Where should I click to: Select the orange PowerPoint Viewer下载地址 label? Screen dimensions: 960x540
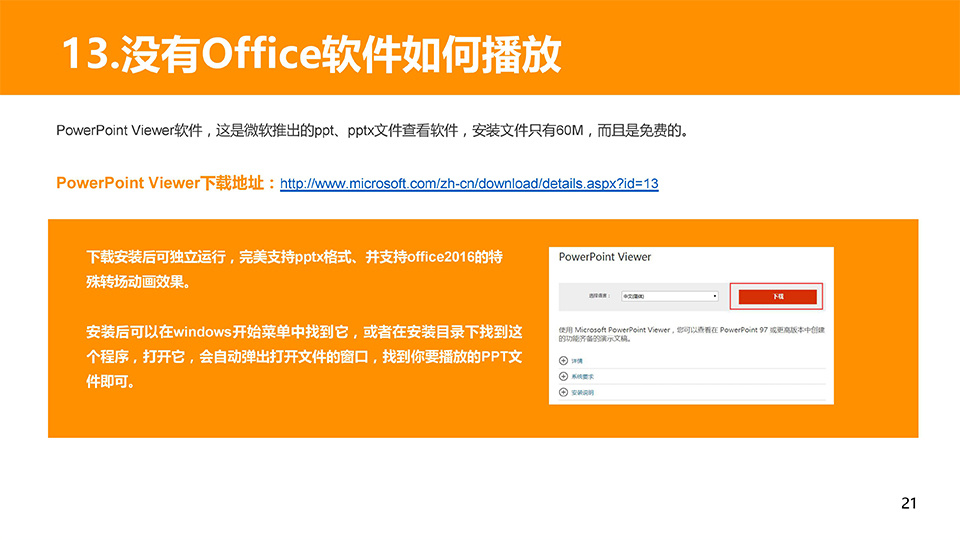(x=166, y=184)
